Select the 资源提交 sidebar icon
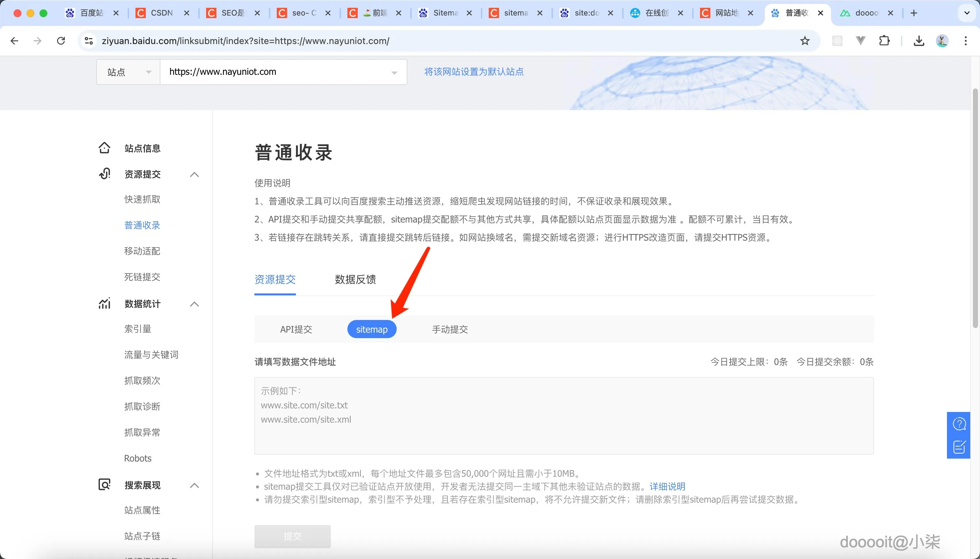Screen dimensions: 980x559 pyautogui.click(x=104, y=174)
